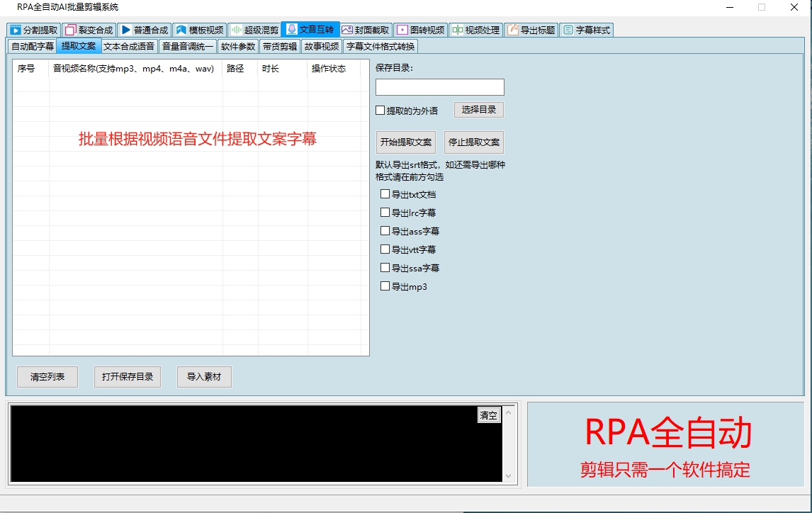This screenshot has height=513, width=812.
Task: Enable 导出ass字幕 export
Action: pyautogui.click(x=385, y=231)
